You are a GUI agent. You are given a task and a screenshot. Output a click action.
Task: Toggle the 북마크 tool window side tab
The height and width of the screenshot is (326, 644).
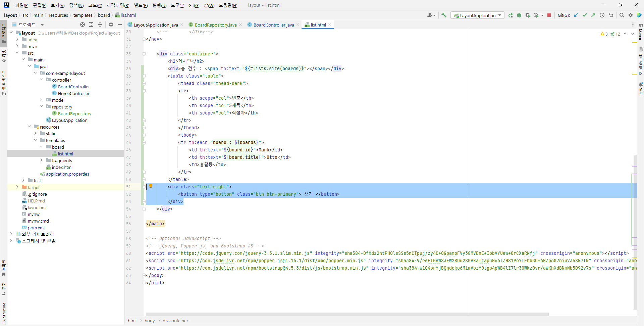point(4,268)
